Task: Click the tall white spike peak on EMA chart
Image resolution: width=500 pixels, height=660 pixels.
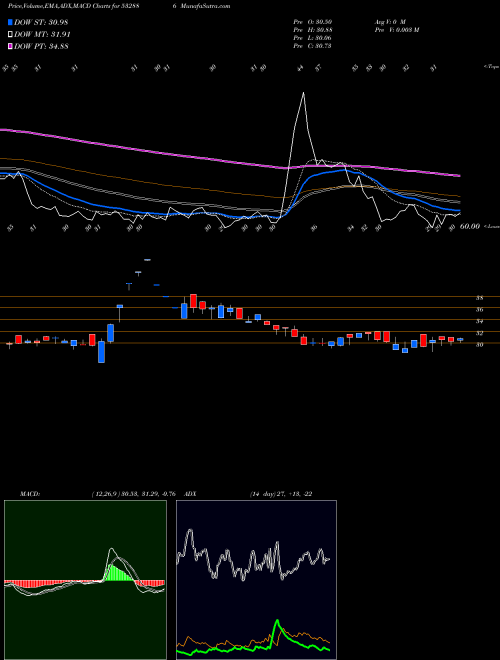Action: (x=303, y=93)
